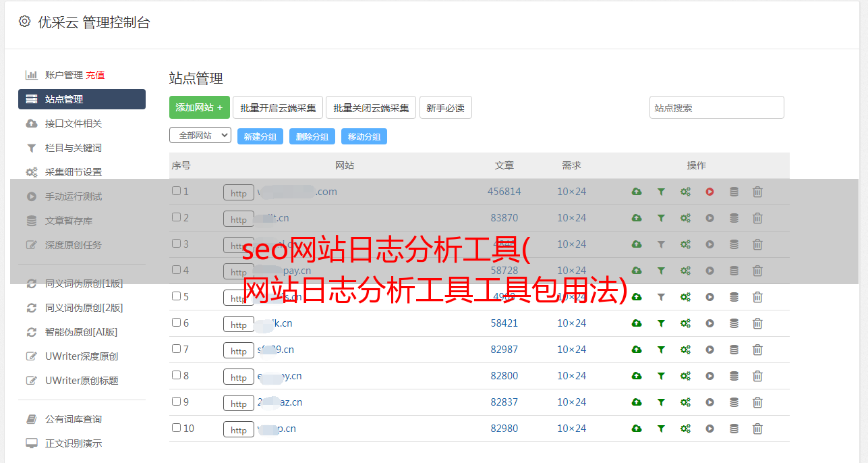Click play run icon in row 8
The image size is (868, 463).
coord(710,376)
